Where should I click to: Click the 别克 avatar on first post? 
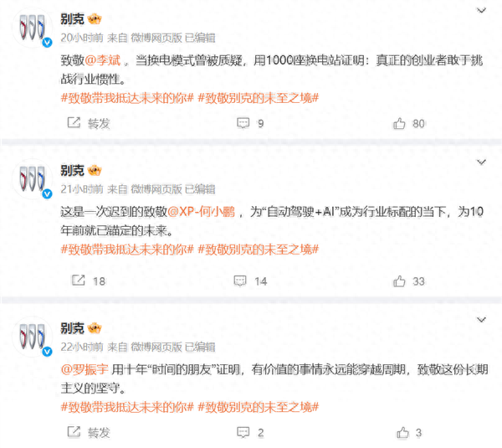[x=33, y=28]
